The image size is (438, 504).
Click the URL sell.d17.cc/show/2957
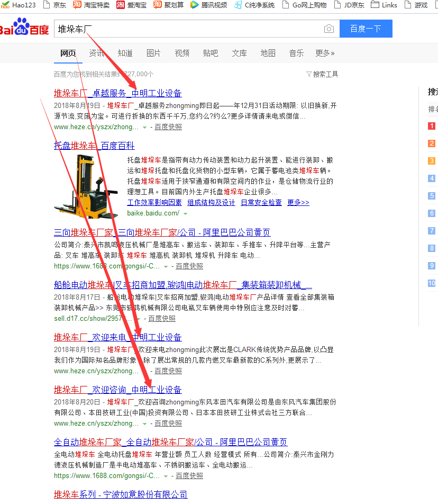coord(93,319)
